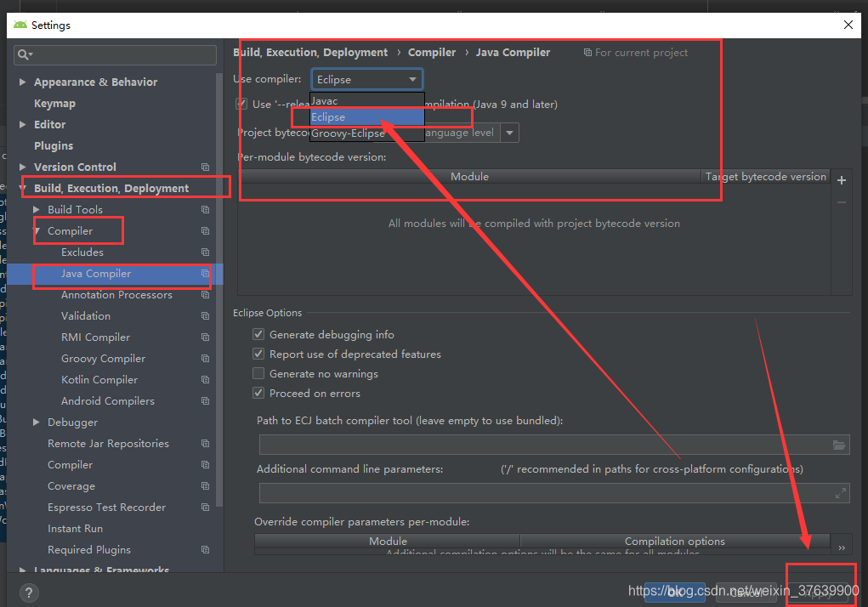Viewport: 868px width, 607px height.
Task: Click the minus icon beside the module list
Action: [842, 202]
